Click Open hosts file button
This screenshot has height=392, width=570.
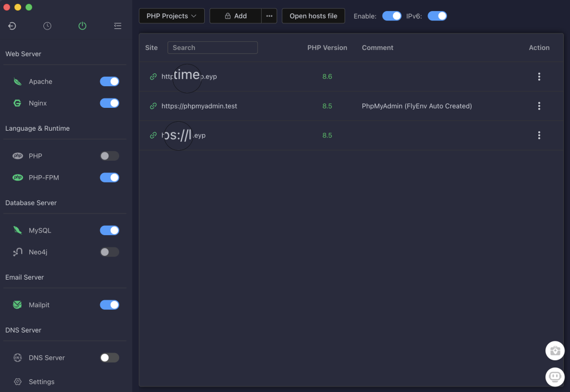[313, 16]
